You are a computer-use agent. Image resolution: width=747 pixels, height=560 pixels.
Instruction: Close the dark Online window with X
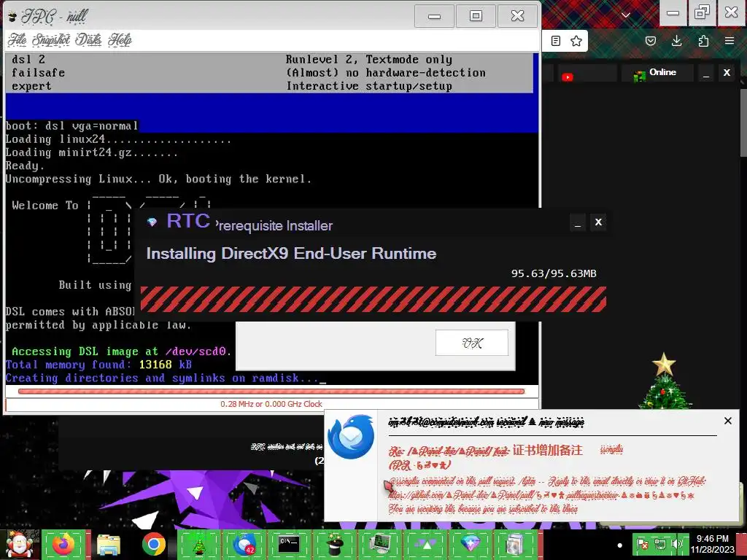pos(727,73)
